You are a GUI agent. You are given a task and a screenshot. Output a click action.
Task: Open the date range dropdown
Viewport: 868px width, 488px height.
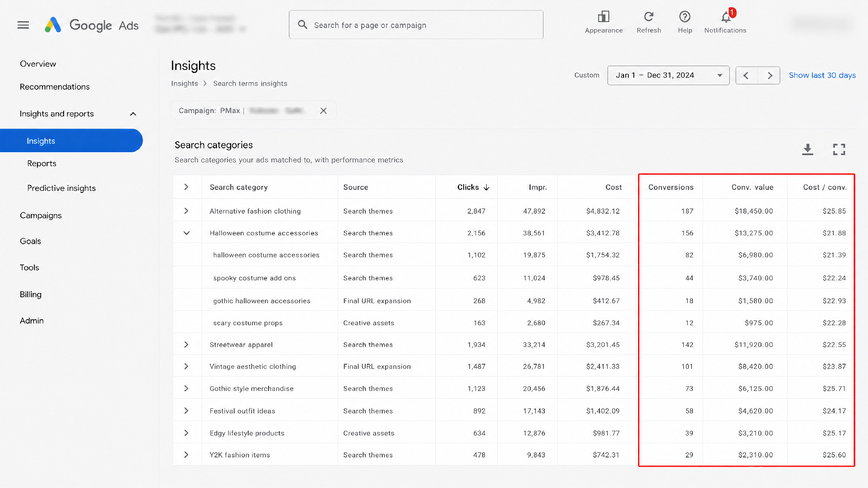point(668,75)
